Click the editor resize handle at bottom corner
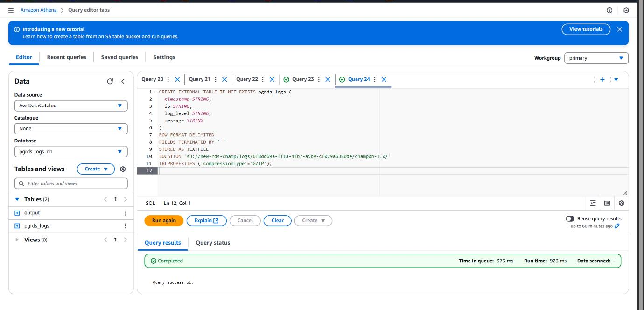The image size is (644, 310). [x=625, y=193]
